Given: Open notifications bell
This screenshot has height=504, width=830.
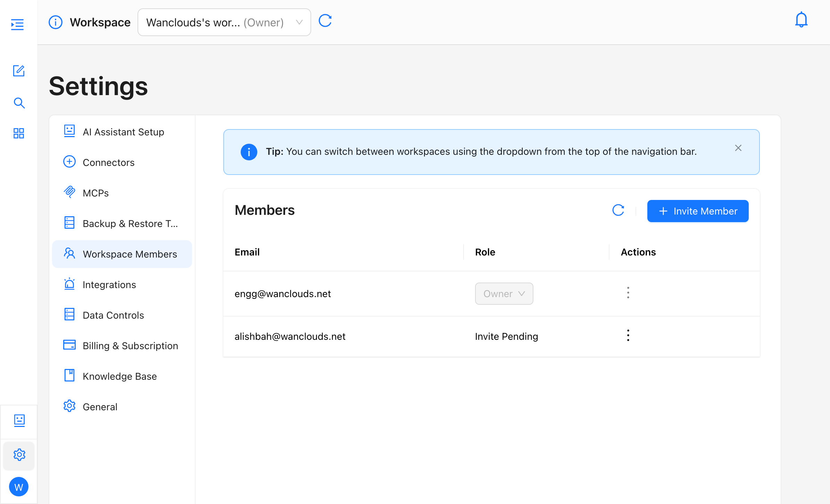Looking at the screenshot, I should (801, 20).
